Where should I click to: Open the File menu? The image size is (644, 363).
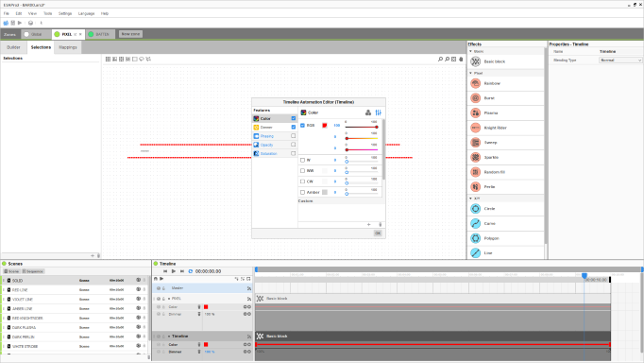pos(7,13)
